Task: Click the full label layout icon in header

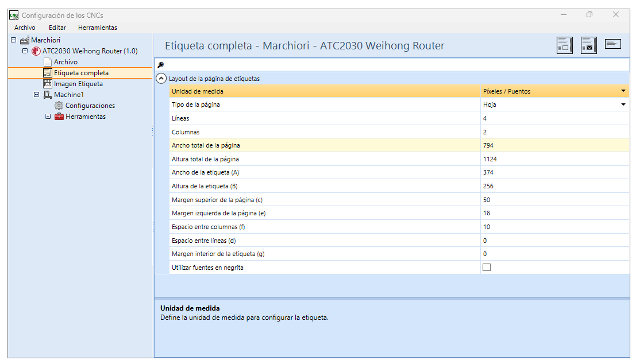Action: point(564,45)
